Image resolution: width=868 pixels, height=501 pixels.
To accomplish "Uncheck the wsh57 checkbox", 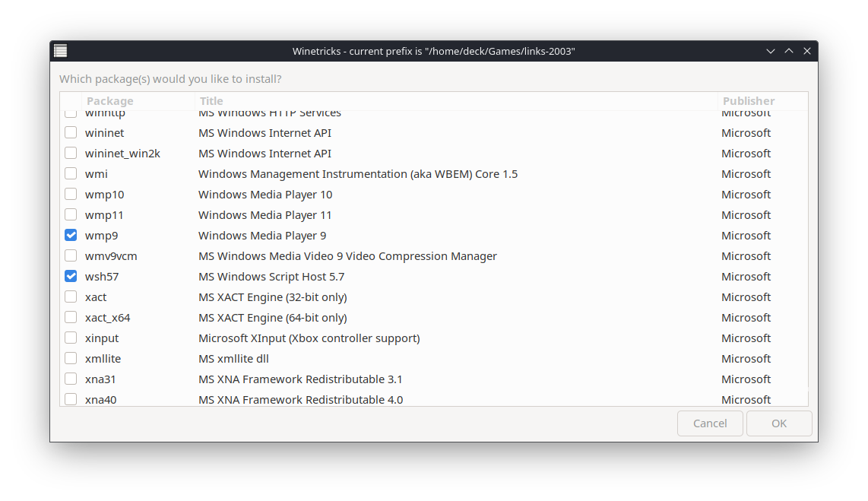I will point(71,276).
